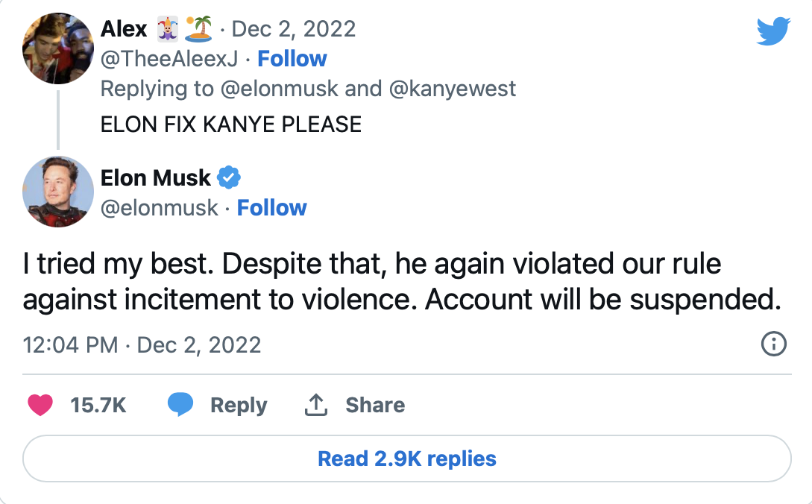Click Elon Musk's verified badge
The height and width of the screenshot is (504, 812).
(228, 178)
